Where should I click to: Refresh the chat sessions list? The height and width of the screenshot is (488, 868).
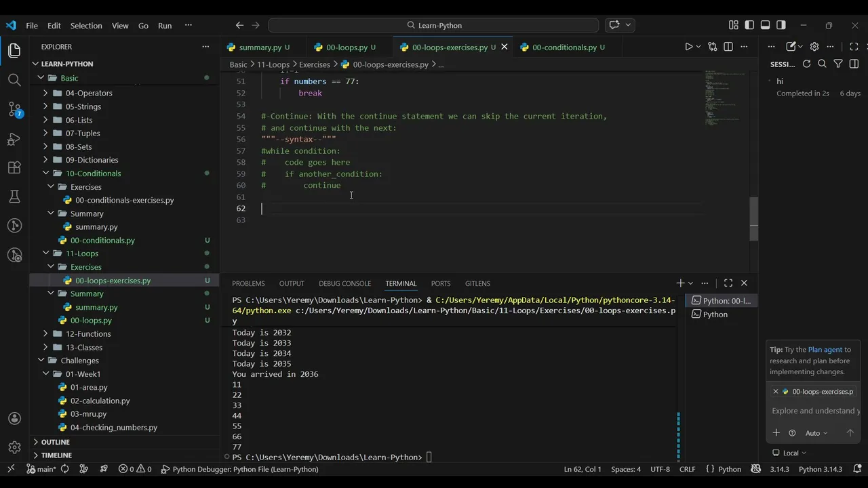[806, 64]
